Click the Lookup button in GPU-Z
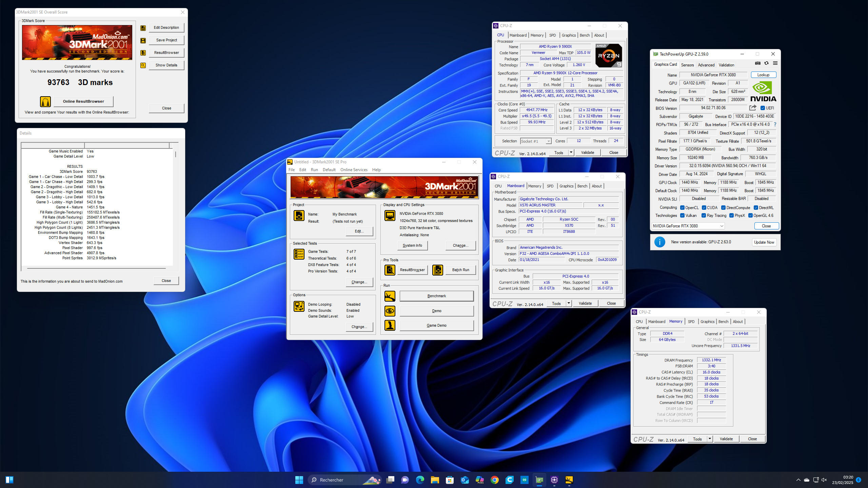This screenshot has height=488, width=868. 763,75
